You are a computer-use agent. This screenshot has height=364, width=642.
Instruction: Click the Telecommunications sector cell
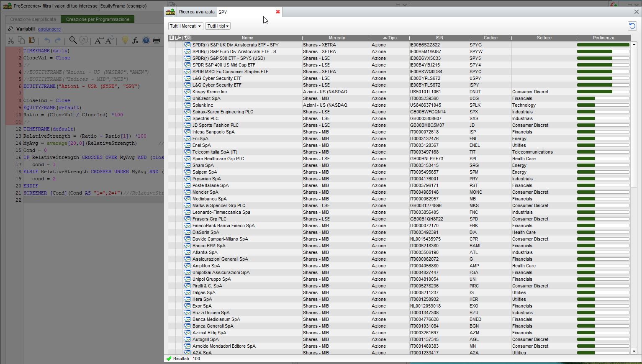point(544,152)
